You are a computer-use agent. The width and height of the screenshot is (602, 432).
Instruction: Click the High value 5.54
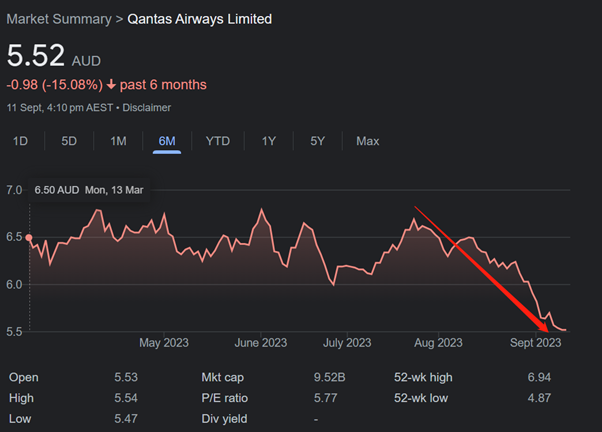pyautogui.click(x=126, y=398)
